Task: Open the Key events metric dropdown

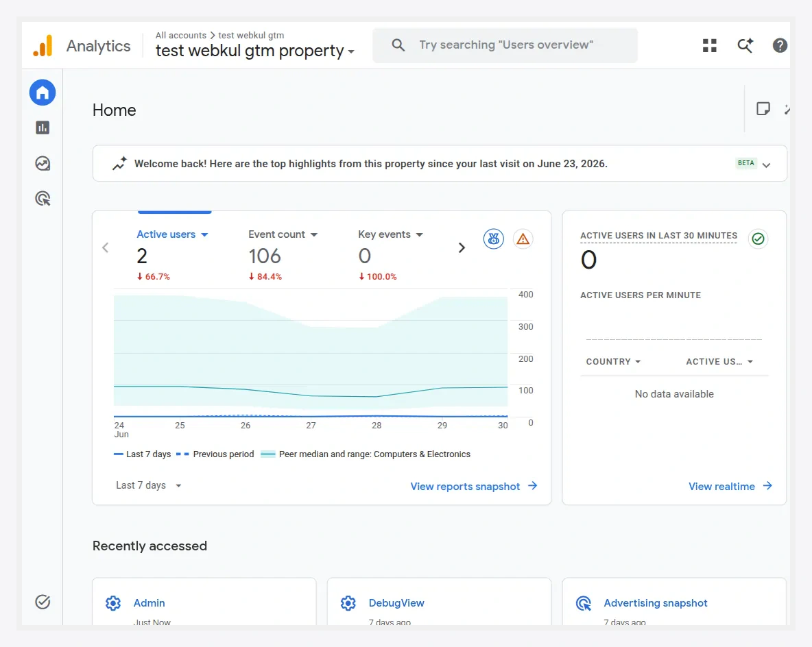Action: 390,234
